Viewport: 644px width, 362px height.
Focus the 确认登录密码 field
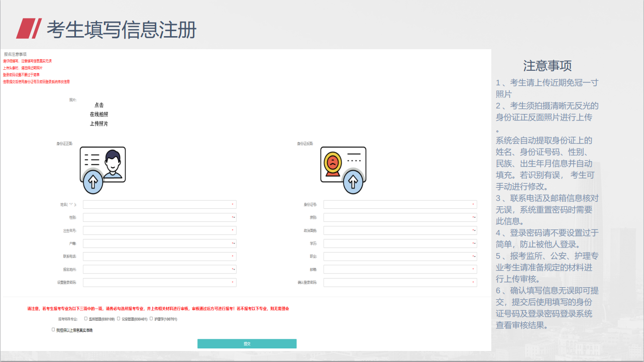coord(400,283)
